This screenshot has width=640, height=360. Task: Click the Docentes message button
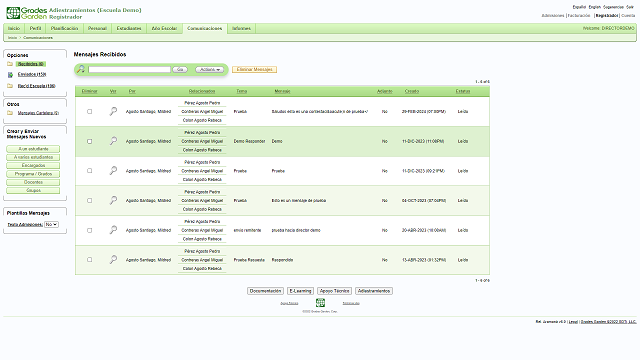[33, 182]
